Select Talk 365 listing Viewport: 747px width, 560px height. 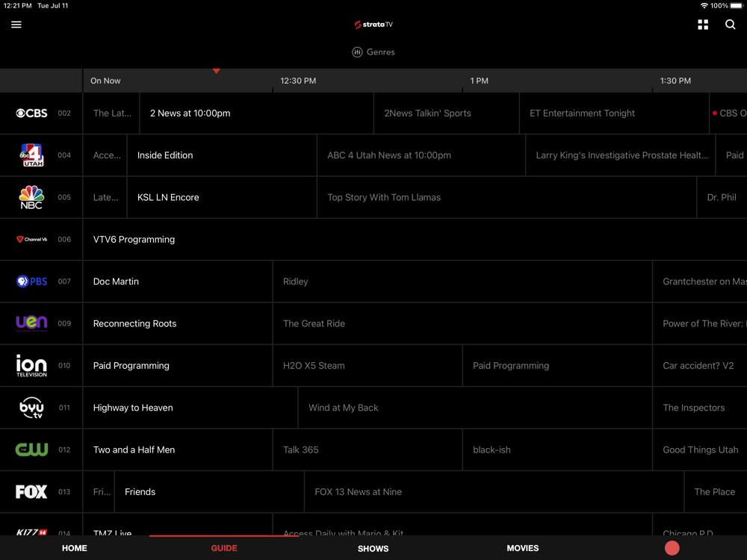(368, 449)
